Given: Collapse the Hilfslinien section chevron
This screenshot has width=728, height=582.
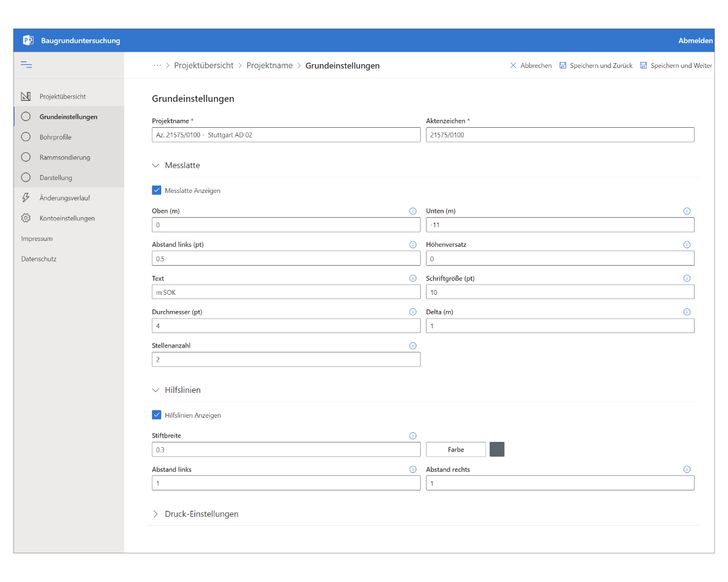Looking at the screenshot, I should [156, 390].
